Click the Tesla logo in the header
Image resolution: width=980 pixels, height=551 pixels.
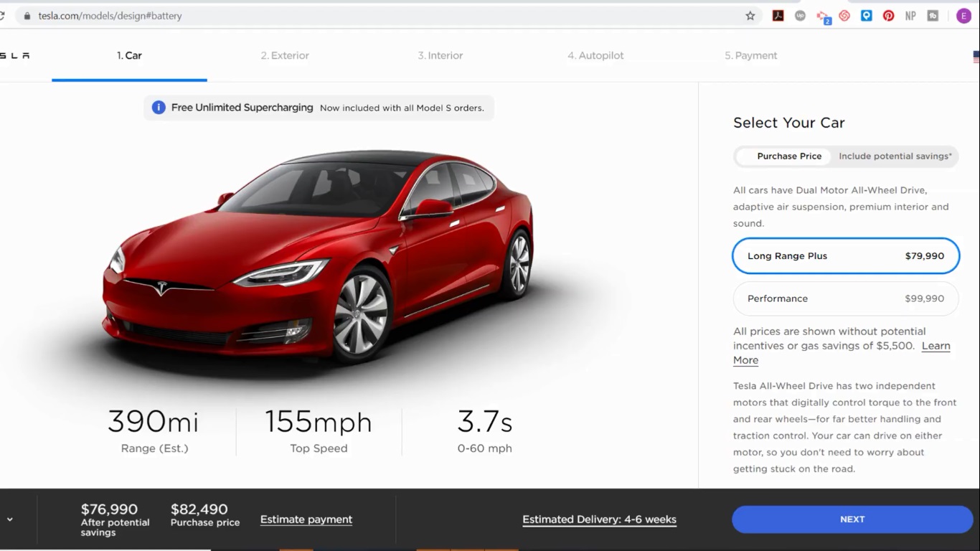(x=14, y=56)
